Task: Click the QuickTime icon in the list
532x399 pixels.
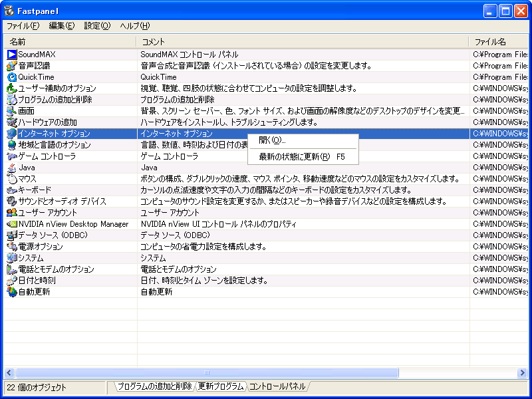Action: point(12,77)
